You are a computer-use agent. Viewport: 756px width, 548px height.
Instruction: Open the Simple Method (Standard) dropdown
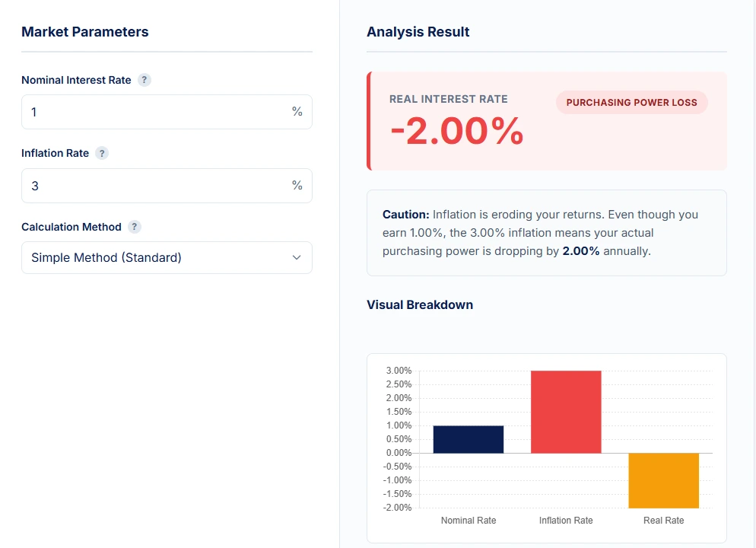click(x=167, y=257)
